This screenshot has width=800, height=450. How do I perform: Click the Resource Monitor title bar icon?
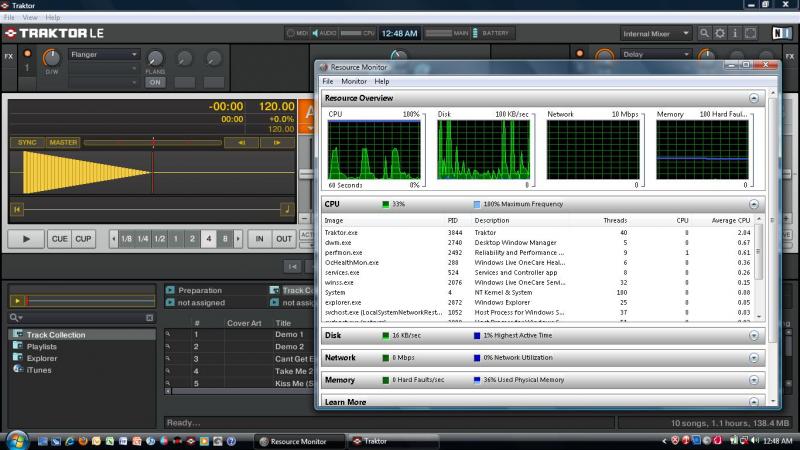click(323, 67)
